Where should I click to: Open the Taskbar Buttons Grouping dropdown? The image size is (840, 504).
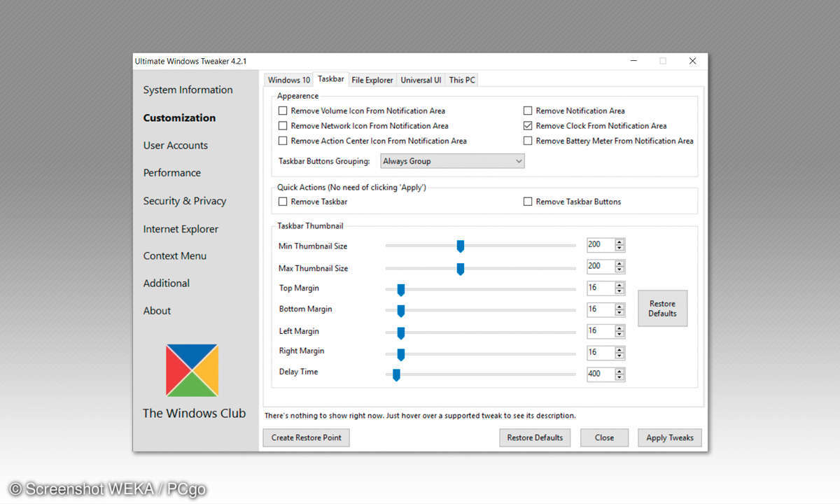tap(452, 161)
